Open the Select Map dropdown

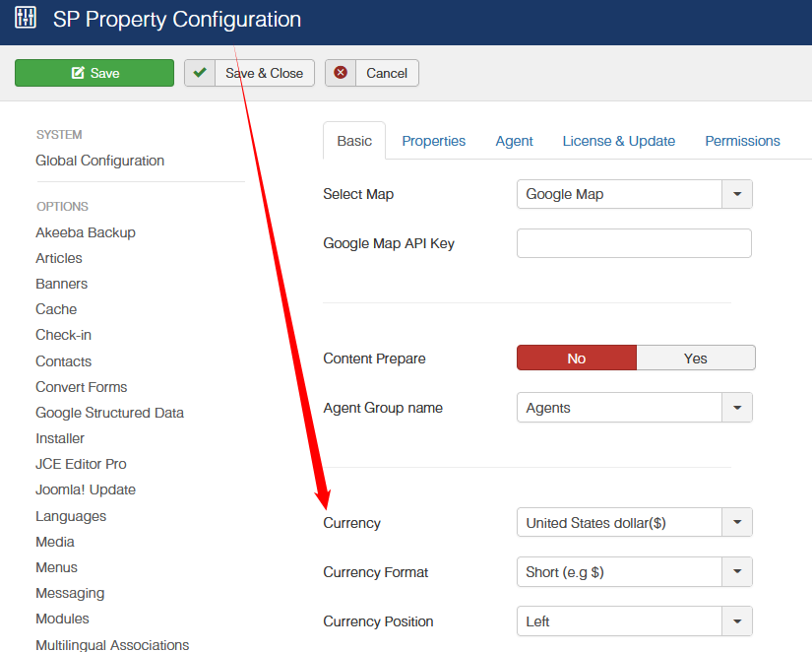pyautogui.click(x=634, y=194)
